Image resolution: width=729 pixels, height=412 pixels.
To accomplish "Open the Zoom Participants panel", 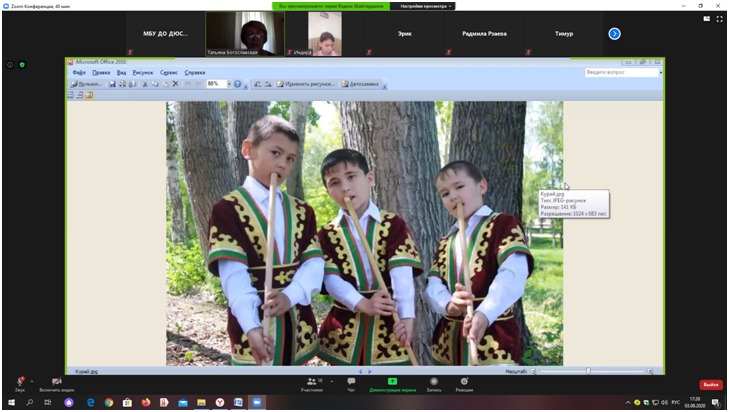I will click(314, 384).
